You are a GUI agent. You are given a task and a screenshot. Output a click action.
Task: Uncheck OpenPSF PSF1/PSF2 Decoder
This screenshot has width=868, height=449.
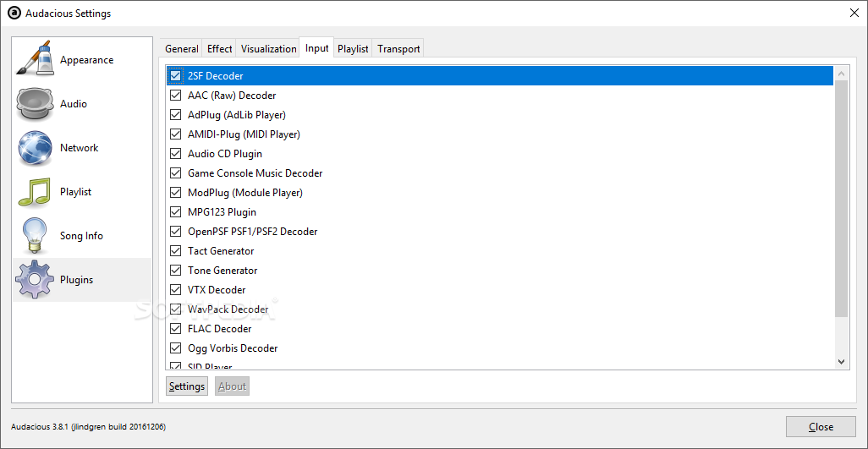pos(176,231)
